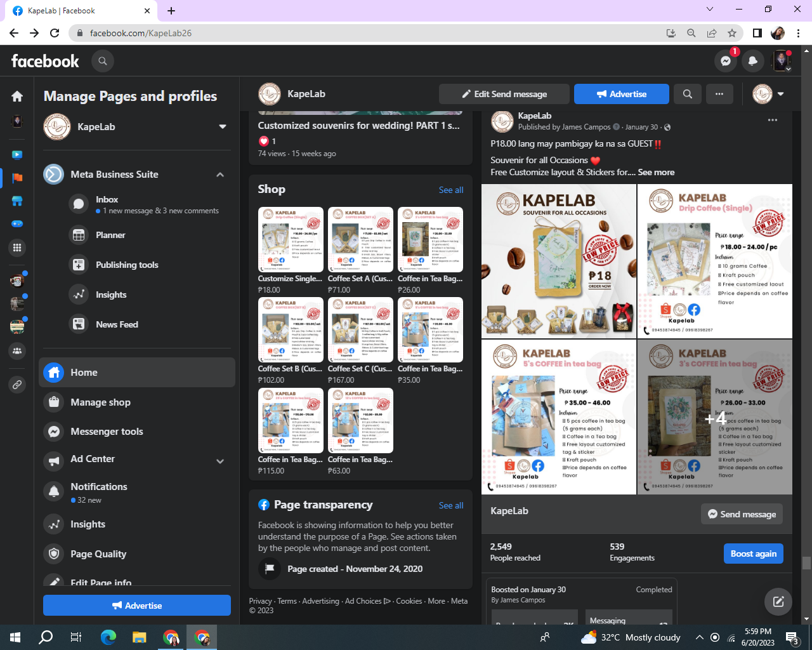Open the nine-dot menu grid icon
The image size is (812, 650).
click(x=17, y=248)
